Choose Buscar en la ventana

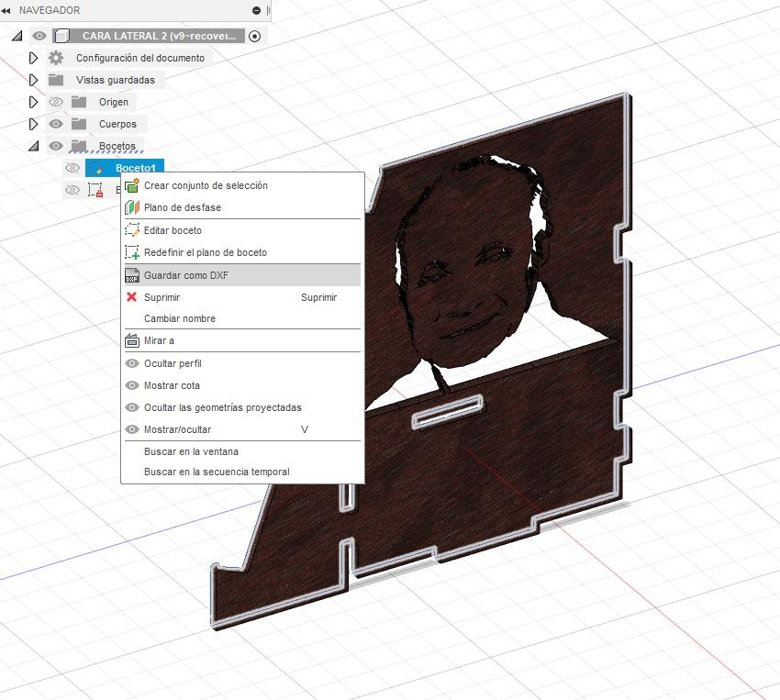(243, 451)
